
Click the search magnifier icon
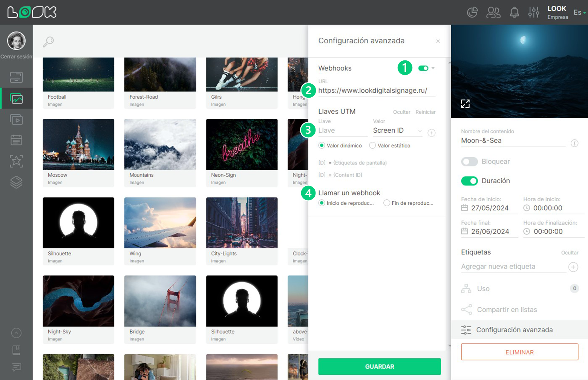[x=48, y=41]
